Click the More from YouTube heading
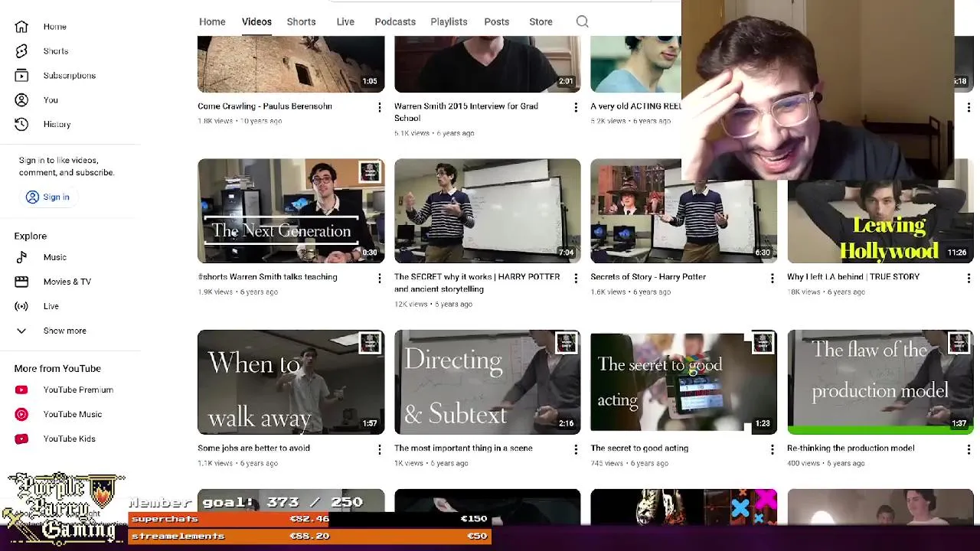The width and height of the screenshot is (980, 551). [57, 369]
